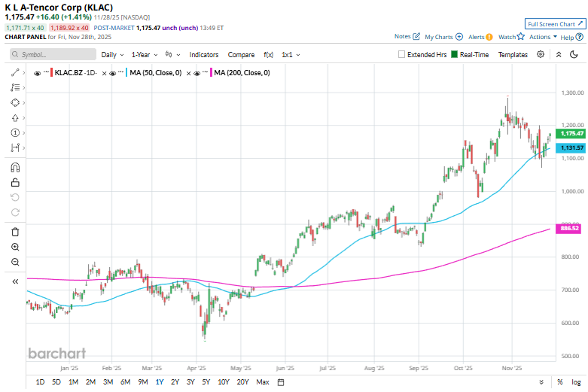Expand the 1-Year period dropdown
The width and height of the screenshot is (588, 392).
point(145,55)
